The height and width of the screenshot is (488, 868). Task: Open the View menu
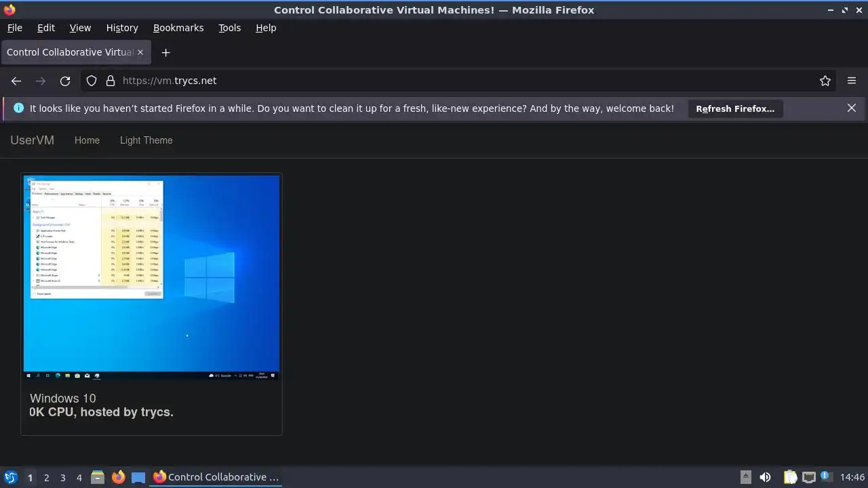(x=80, y=28)
